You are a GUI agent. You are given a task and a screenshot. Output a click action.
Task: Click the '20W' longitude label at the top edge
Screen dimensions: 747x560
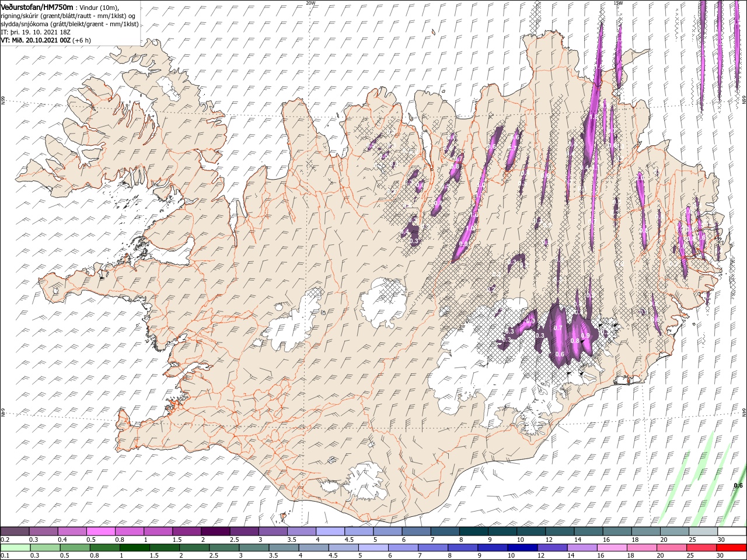tap(311, 2)
